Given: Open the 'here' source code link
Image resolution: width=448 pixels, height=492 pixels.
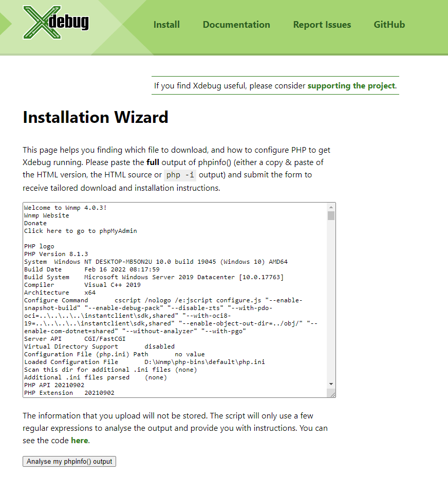Looking at the screenshot, I should pyautogui.click(x=79, y=441).
